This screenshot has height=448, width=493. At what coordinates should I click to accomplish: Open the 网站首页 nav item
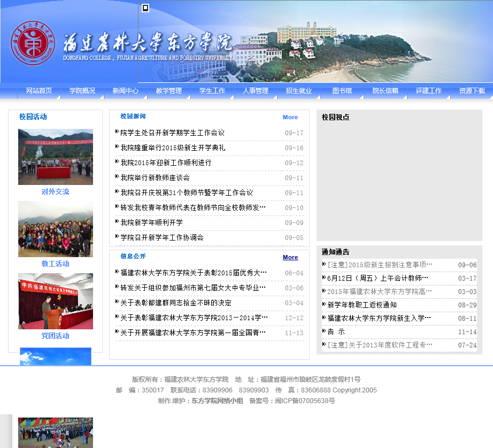pyautogui.click(x=39, y=91)
